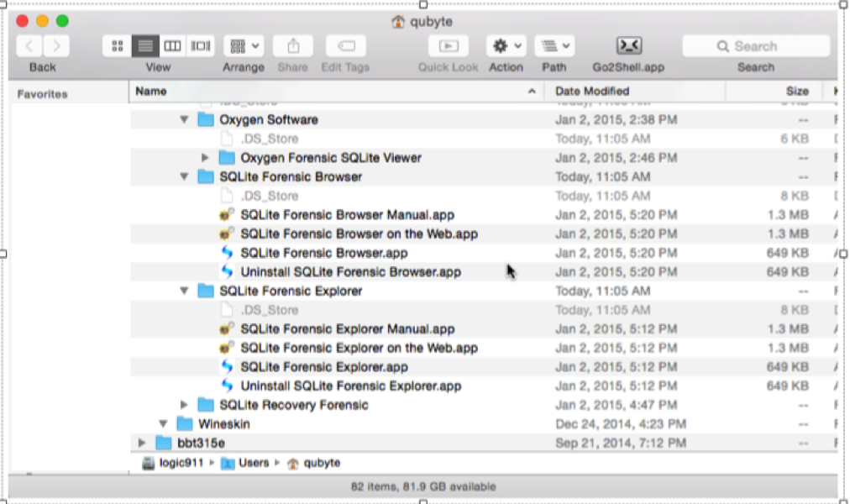Click Wineskin date Dec 24, 2014, 4:23 PM
850x504 pixels.
621,424
